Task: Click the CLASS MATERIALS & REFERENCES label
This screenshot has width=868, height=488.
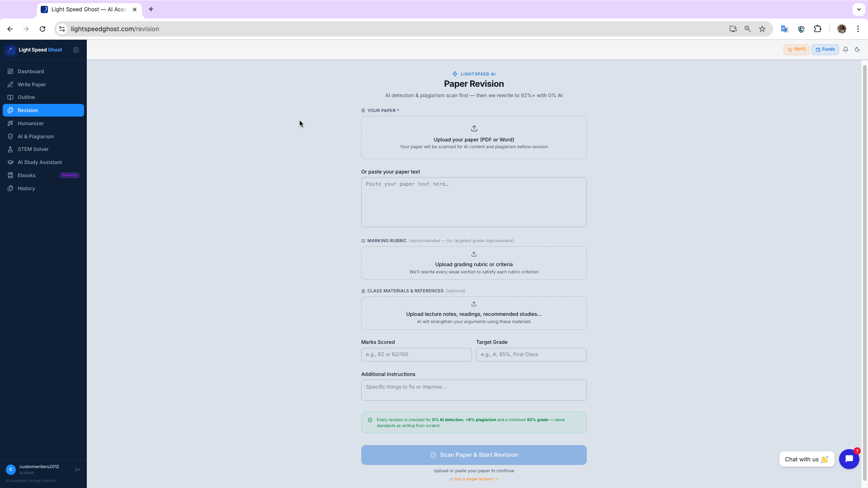Action: (405, 291)
